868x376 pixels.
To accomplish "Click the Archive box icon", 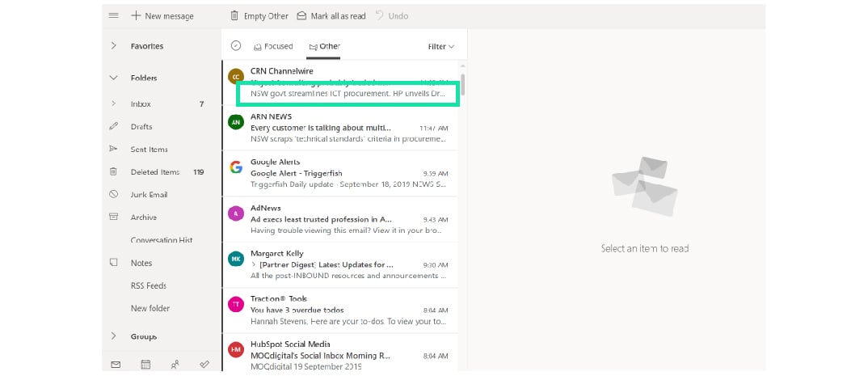I will (113, 217).
